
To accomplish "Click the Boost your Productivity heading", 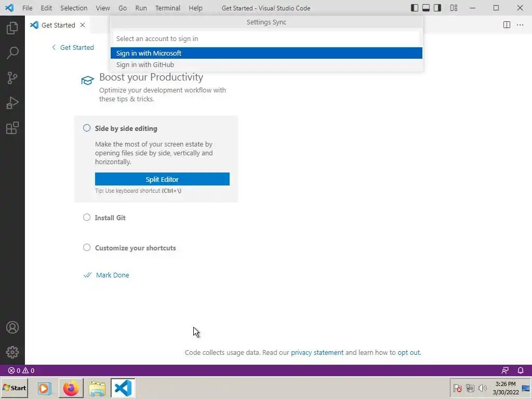I will tap(151, 77).
